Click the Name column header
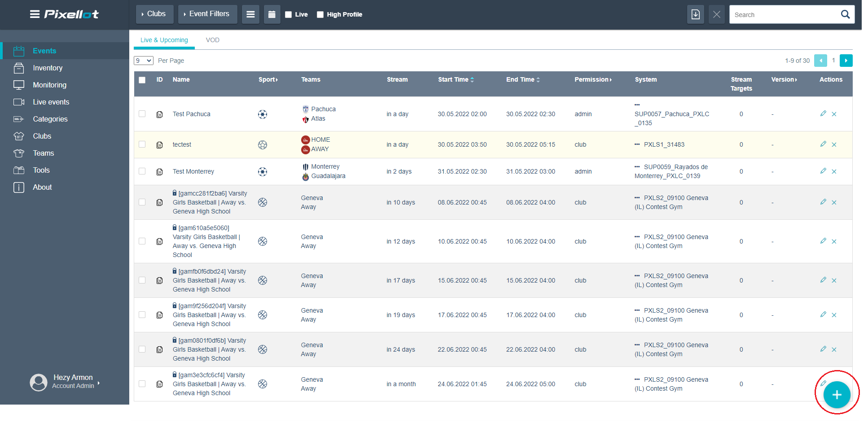The image size is (868, 427). (181, 79)
